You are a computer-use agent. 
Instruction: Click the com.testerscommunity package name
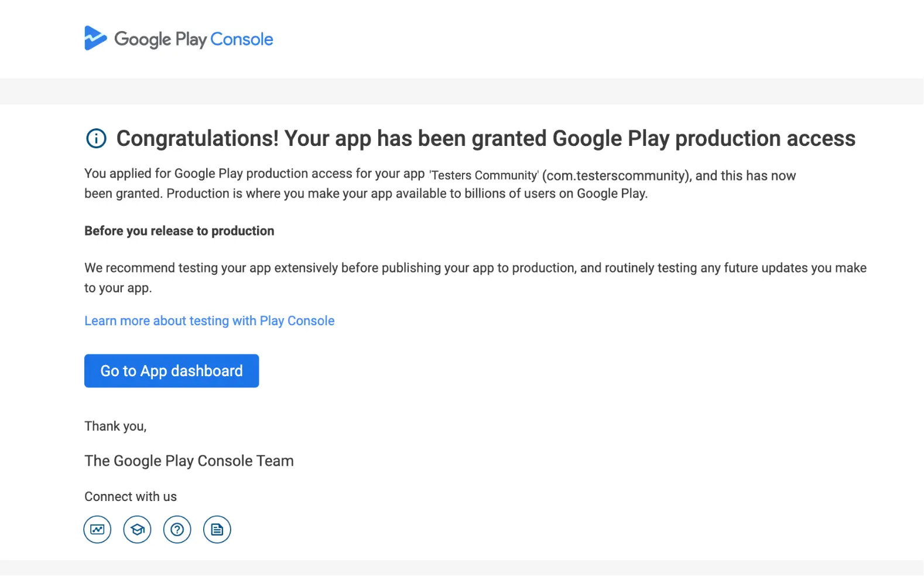[x=617, y=175]
